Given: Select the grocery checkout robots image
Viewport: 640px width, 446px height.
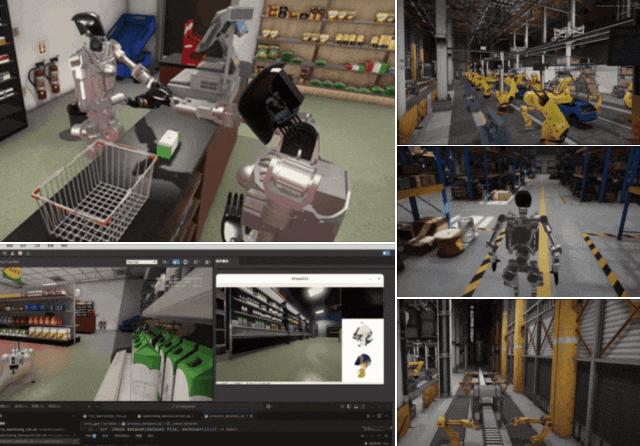Looking at the screenshot, I should [198, 120].
